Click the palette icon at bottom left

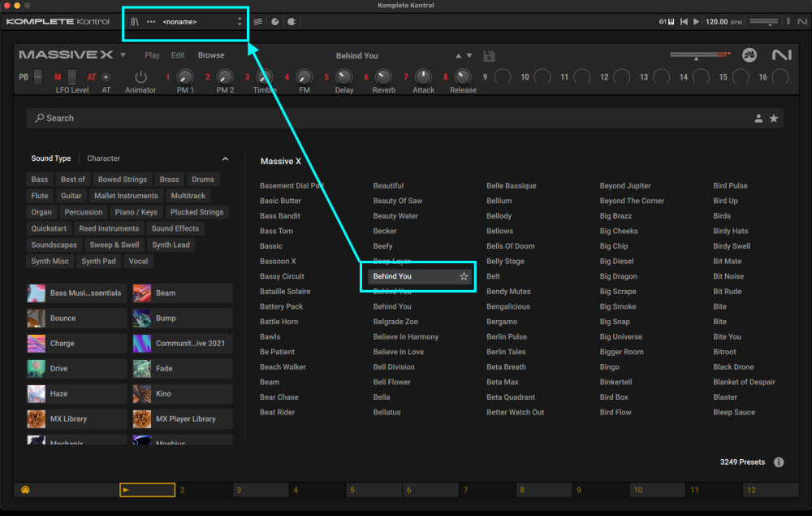coord(25,490)
